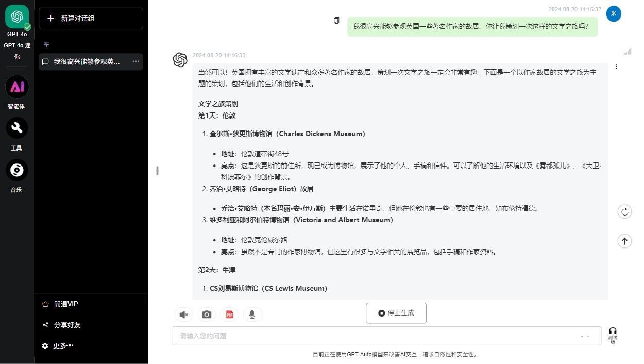Click the 新建对话组 button

point(91,19)
